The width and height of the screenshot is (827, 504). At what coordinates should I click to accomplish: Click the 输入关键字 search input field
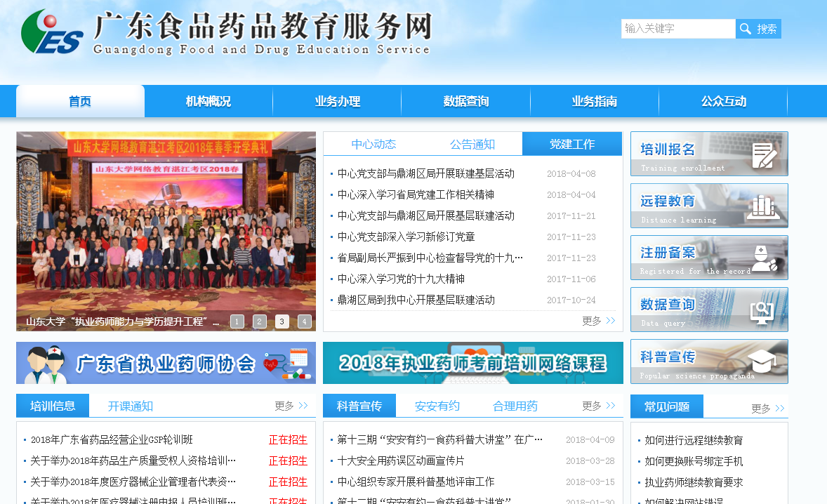(x=677, y=29)
